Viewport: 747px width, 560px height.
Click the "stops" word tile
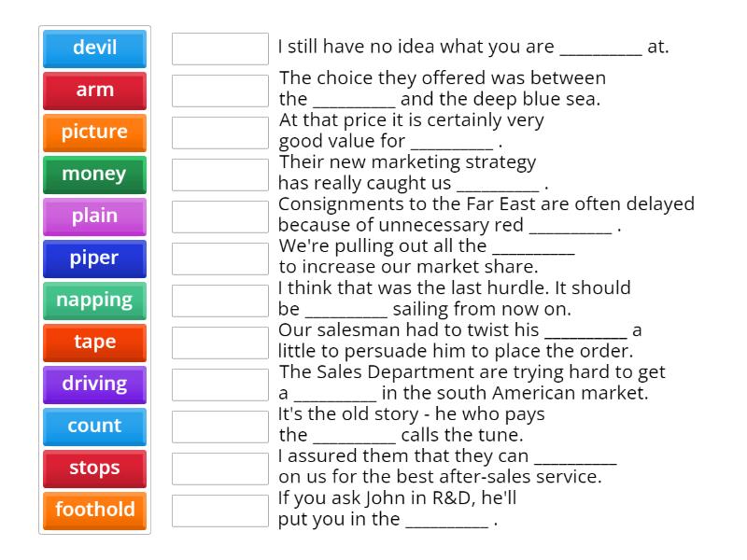93,468
